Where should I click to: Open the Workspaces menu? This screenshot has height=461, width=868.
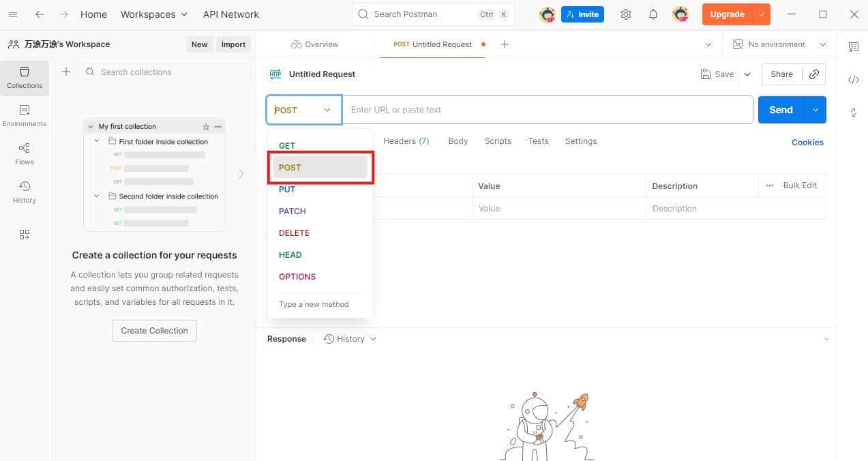[x=153, y=14]
